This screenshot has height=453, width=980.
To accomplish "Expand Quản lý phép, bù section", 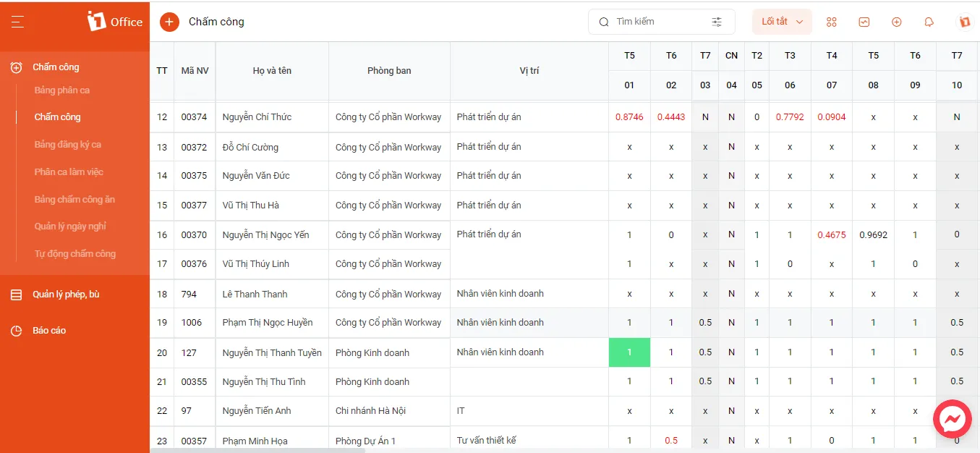I will [66, 295].
